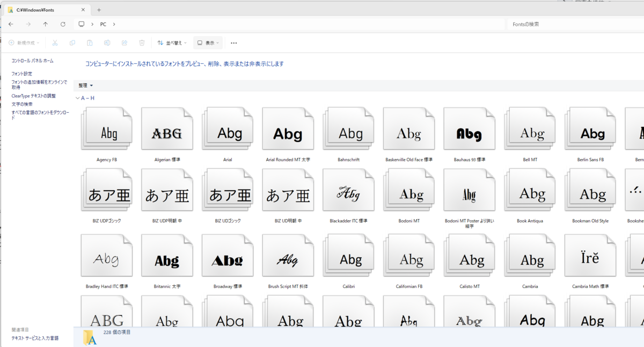Viewport: 644px width, 347px height.
Task: Select the BIZ UDゴシック font icon
Action: tap(228, 191)
